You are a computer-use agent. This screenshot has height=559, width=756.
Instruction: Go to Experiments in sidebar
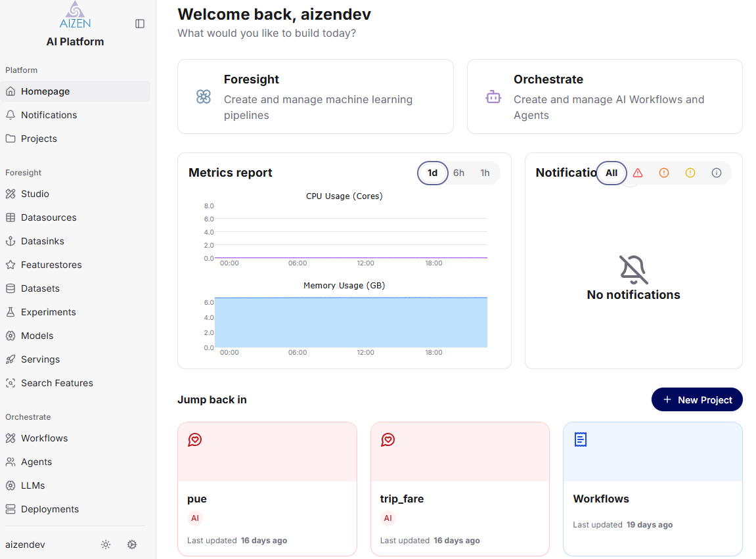point(49,312)
